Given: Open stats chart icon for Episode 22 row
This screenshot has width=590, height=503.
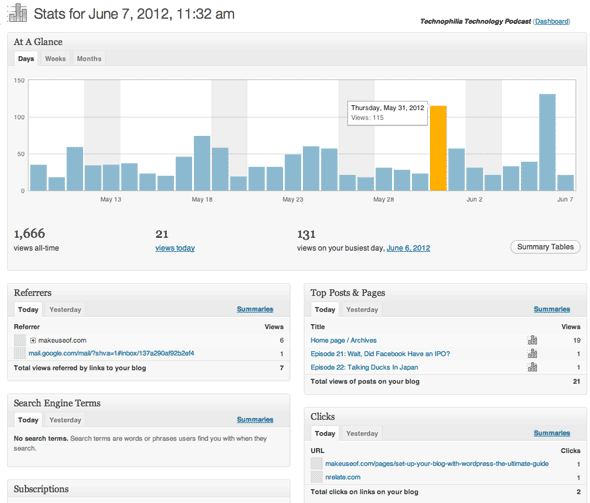Looking at the screenshot, I should click(532, 367).
